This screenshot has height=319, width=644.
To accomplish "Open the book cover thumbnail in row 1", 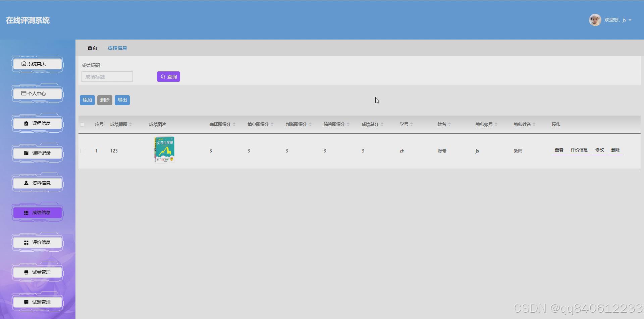I will (164, 149).
